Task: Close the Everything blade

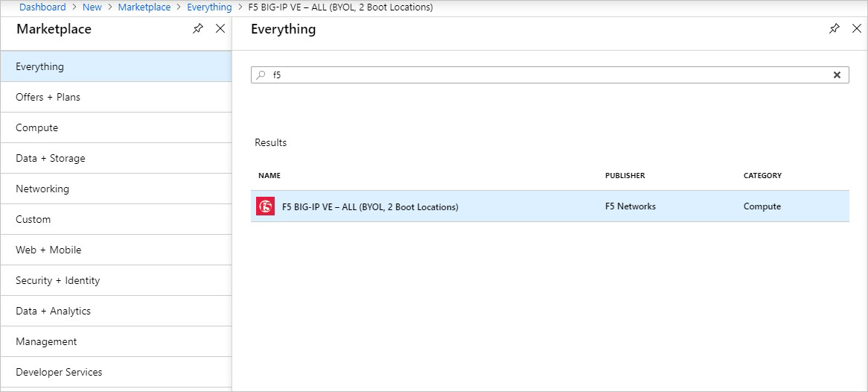Action: (x=856, y=29)
